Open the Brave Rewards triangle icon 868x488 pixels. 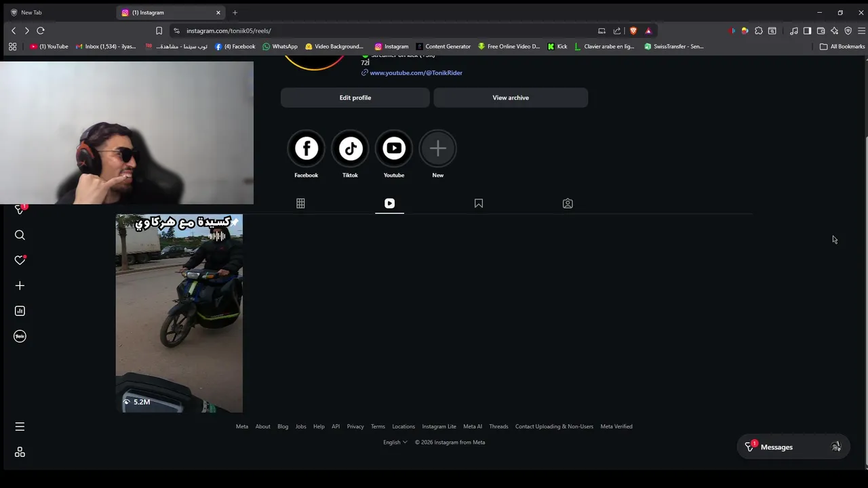[648, 30]
